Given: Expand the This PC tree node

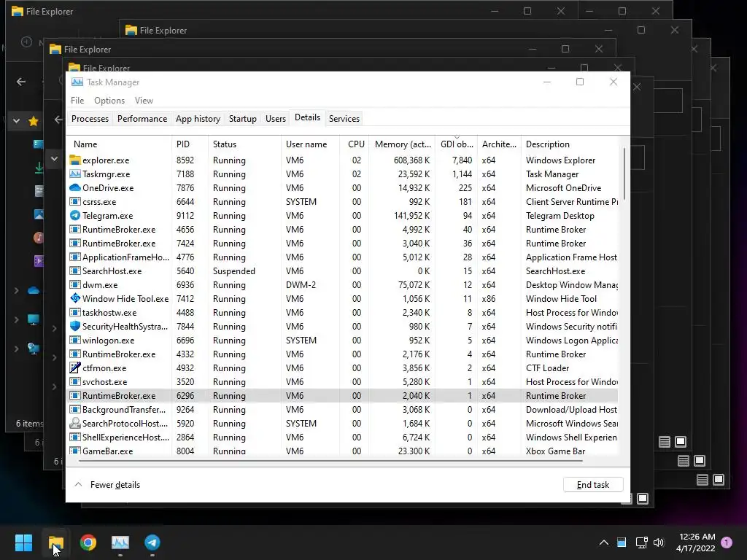Looking at the screenshot, I should pos(16,319).
